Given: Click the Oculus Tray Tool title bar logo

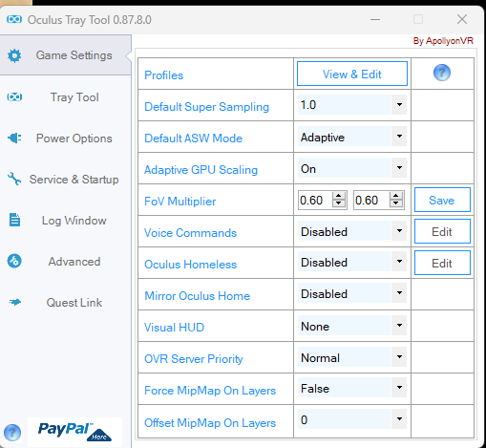Looking at the screenshot, I should click(x=14, y=20).
